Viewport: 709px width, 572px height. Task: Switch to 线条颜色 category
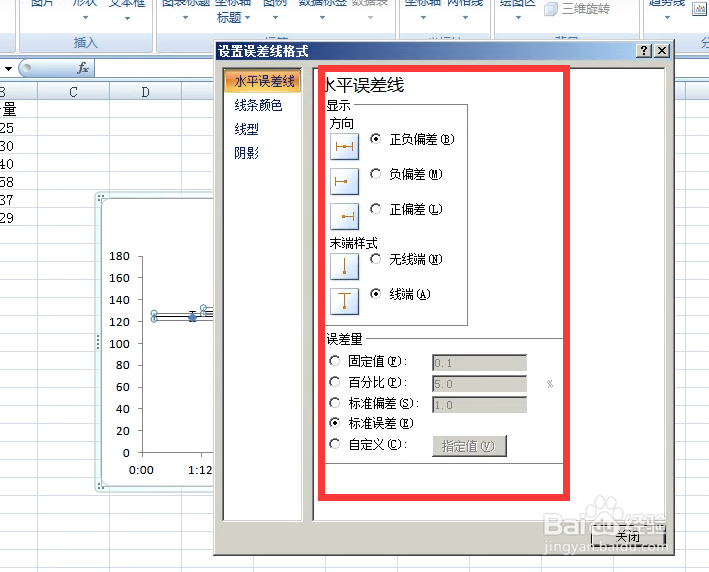pyautogui.click(x=258, y=105)
